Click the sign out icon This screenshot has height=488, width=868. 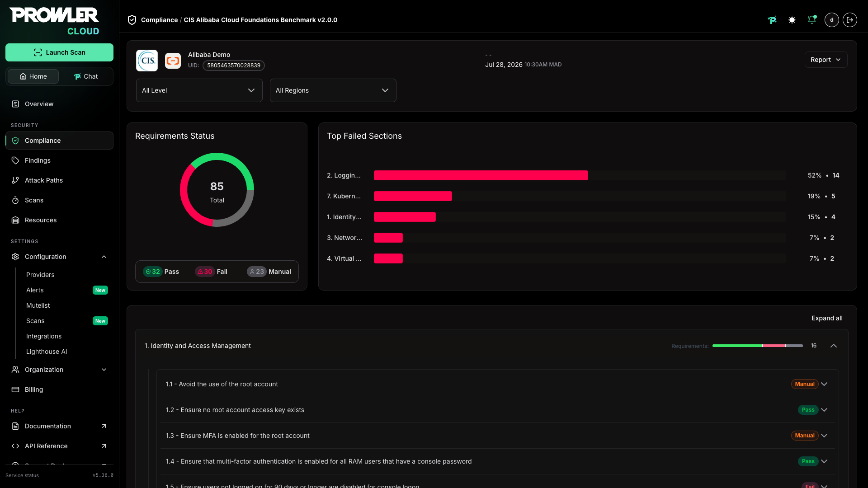point(850,20)
